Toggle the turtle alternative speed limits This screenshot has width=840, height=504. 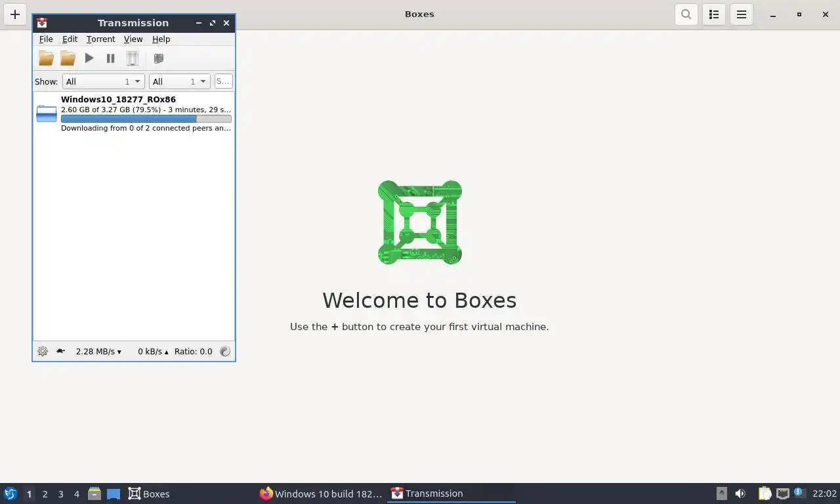60,351
